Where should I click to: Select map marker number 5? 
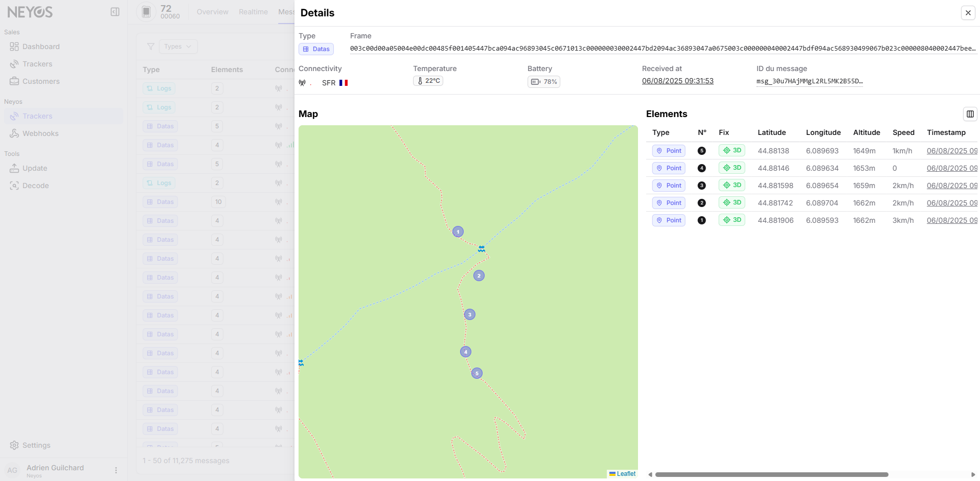coord(477,373)
